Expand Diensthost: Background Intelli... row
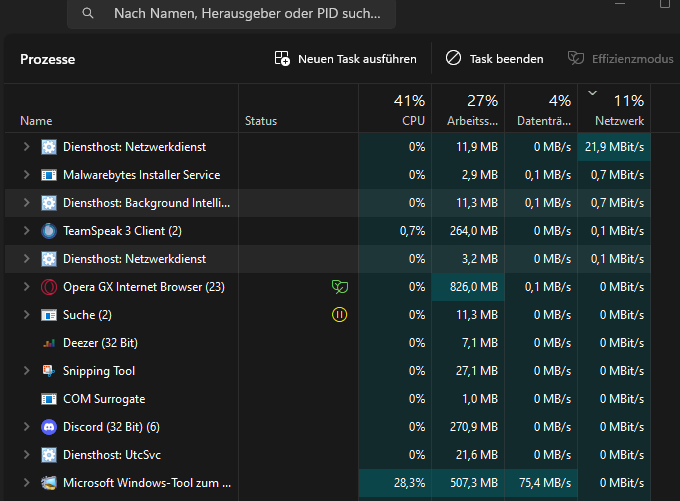Screen dimensions: 680x501 [x=26, y=203]
